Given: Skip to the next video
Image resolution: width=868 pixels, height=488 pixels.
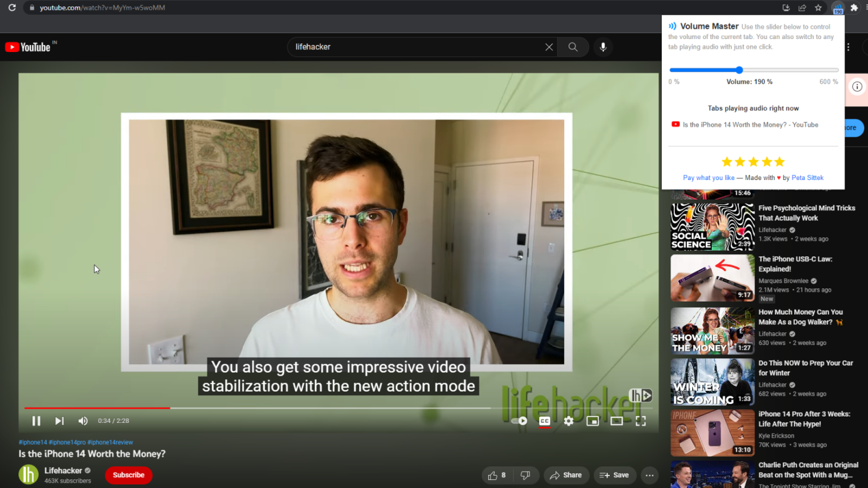Looking at the screenshot, I should pyautogui.click(x=59, y=421).
